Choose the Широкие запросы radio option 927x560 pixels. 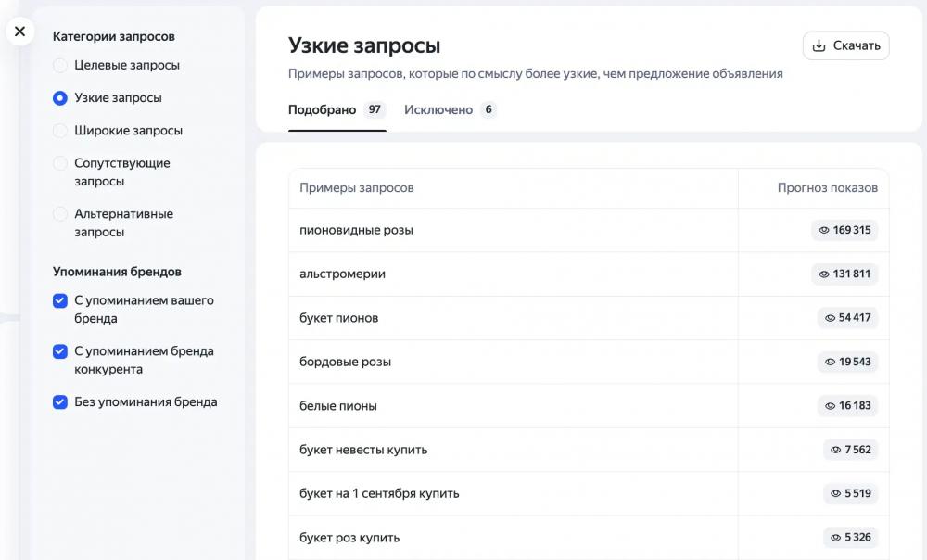click(59, 131)
